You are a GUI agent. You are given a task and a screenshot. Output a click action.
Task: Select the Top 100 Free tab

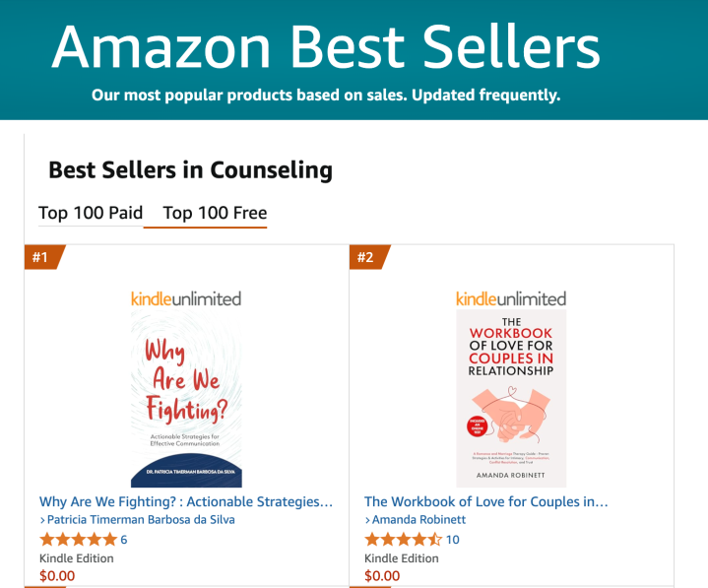click(x=215, y=213)
